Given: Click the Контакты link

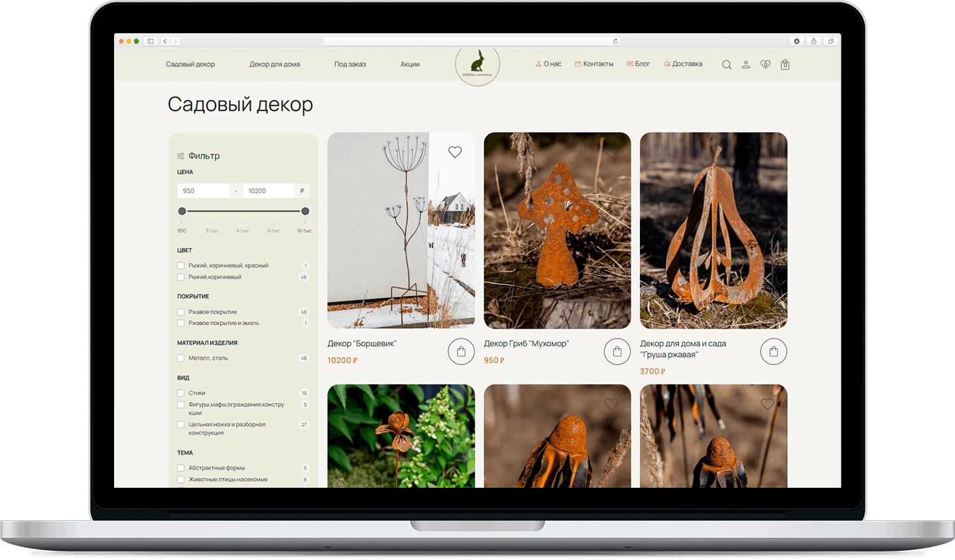Looking at the screenshot, I should click(595, 63).
